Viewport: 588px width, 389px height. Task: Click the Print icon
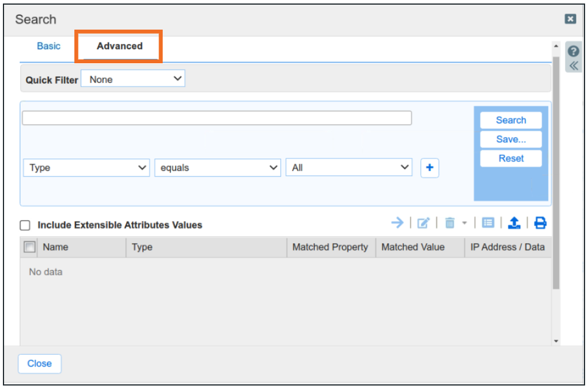click(540, 223)
